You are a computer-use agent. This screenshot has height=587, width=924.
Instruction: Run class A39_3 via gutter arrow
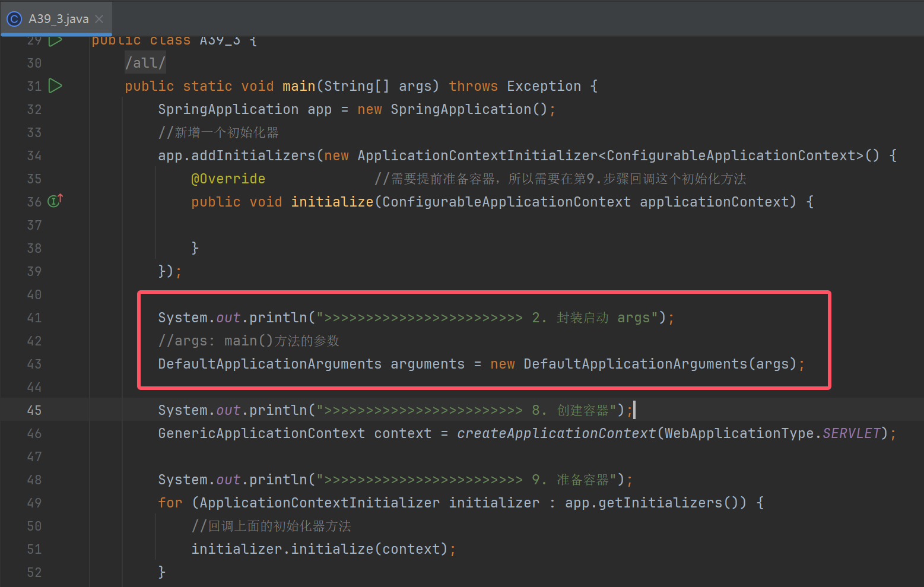click(x=55, y=40)
